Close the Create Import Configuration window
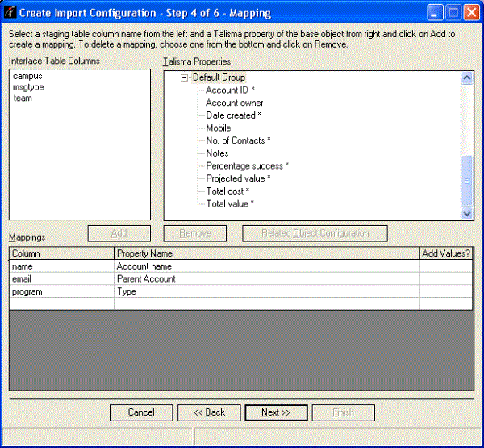This screenshot has height=448, width=484. pos(472,13)
